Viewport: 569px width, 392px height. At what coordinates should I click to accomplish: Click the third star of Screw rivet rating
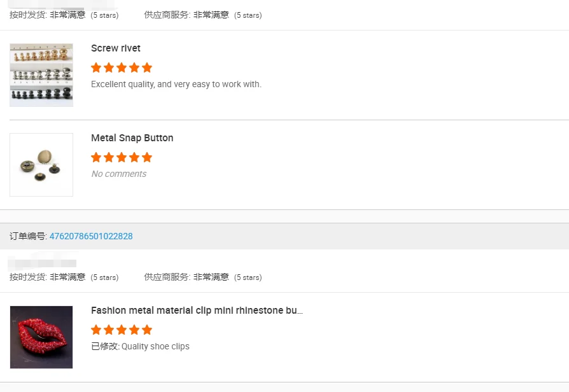tap(122, 67)
